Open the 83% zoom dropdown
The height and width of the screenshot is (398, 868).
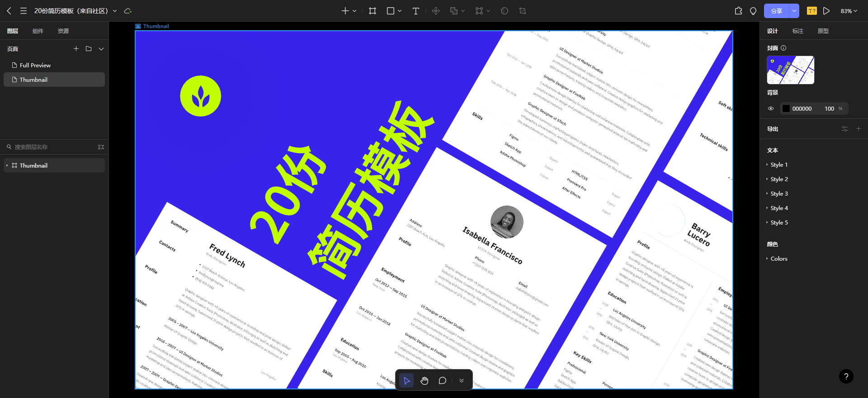(x=849, y=11)
